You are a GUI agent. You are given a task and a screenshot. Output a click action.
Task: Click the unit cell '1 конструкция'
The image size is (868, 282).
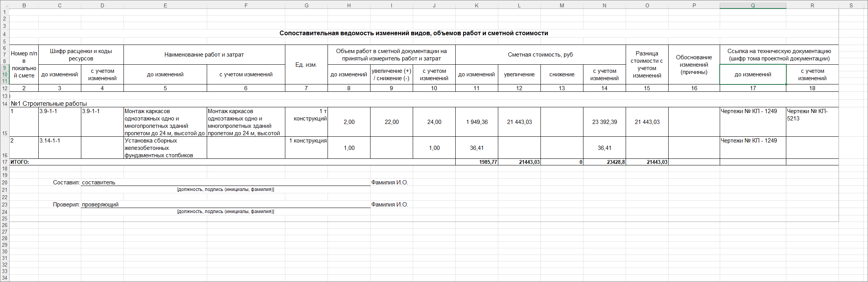306,148
